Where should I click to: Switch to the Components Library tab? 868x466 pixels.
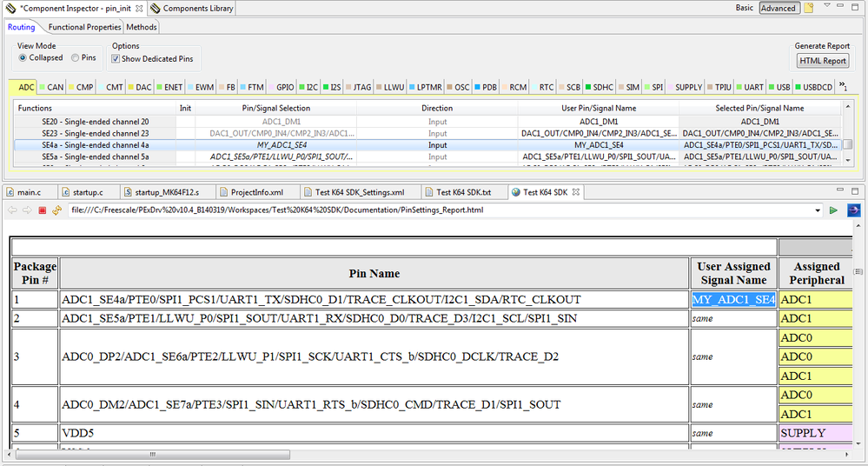pos(192,9)
